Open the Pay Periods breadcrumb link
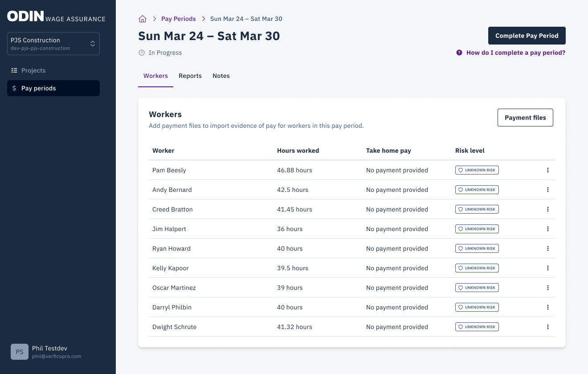Screen dimensions: 588x374 pos(178,19)
